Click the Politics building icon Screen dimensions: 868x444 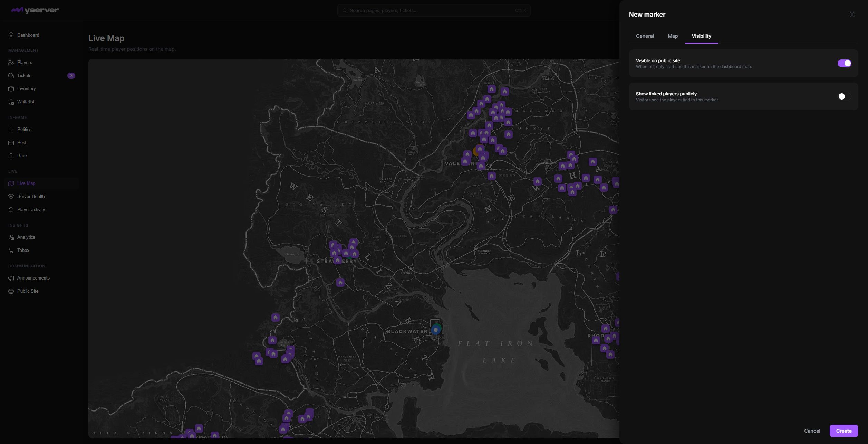click(x=11, y=129)
